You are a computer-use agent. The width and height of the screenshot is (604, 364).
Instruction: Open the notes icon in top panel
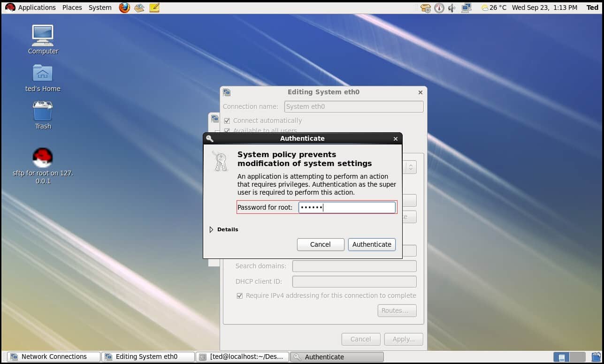(x=154, y=8)
